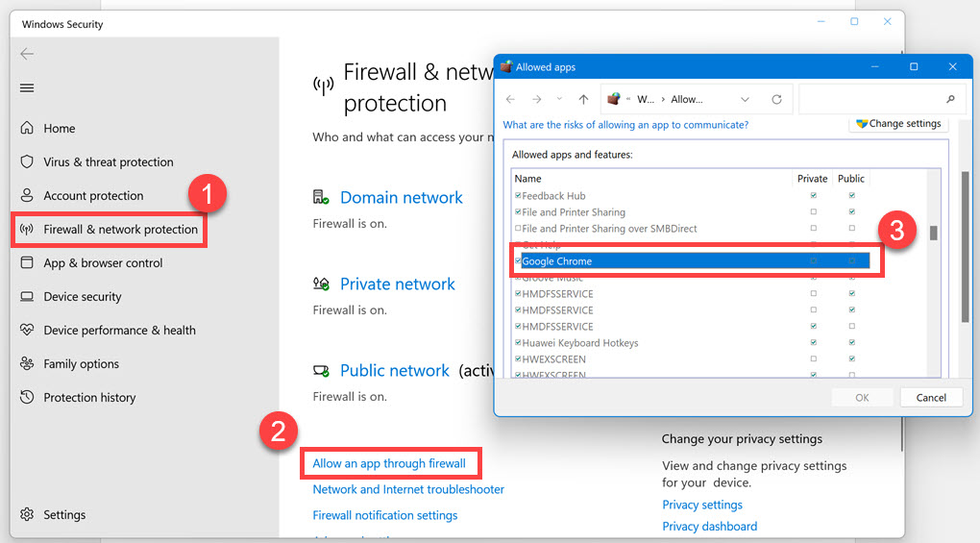Select the Account protection person icon
The width and height of the screenshot is (980, 543).
pos(27,196)
